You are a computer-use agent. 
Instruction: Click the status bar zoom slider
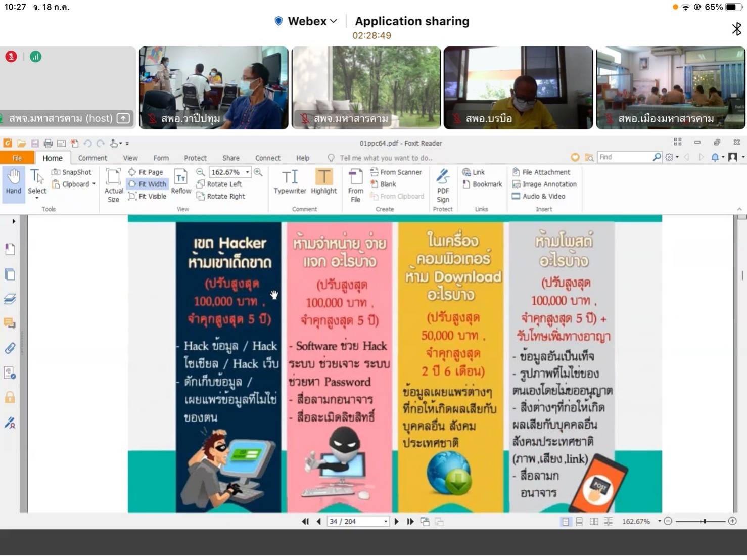coord(701,521)
